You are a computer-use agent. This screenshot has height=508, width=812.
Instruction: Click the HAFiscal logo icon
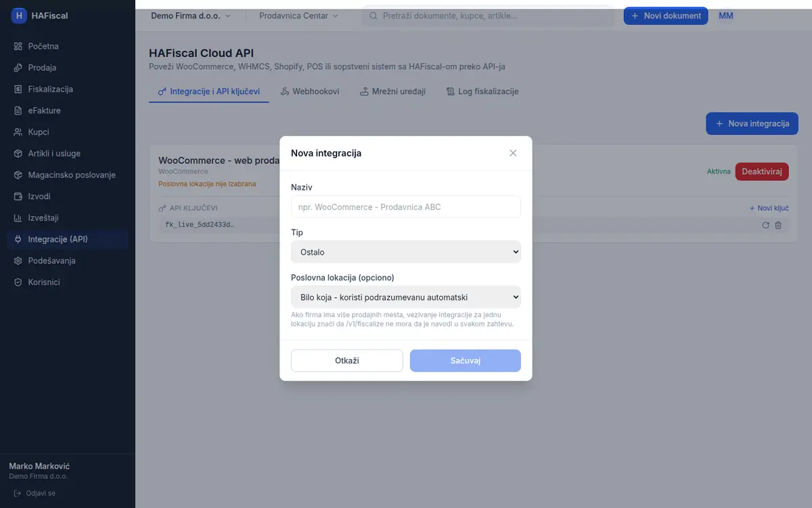tap(19, 16)
